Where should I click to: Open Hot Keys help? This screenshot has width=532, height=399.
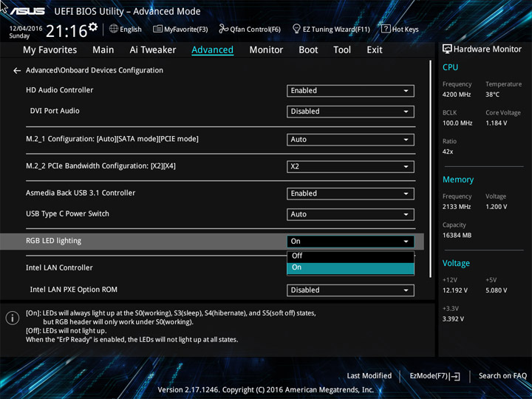(400, 29)
